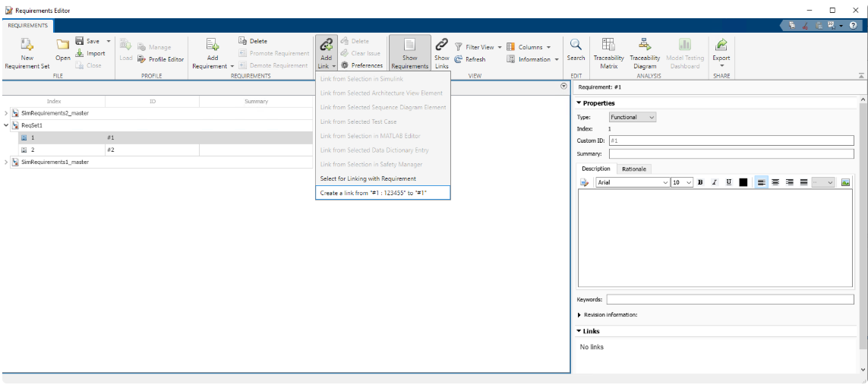Open the Traceability Matrix
This screenshot has height=385, width=868.
608,45
